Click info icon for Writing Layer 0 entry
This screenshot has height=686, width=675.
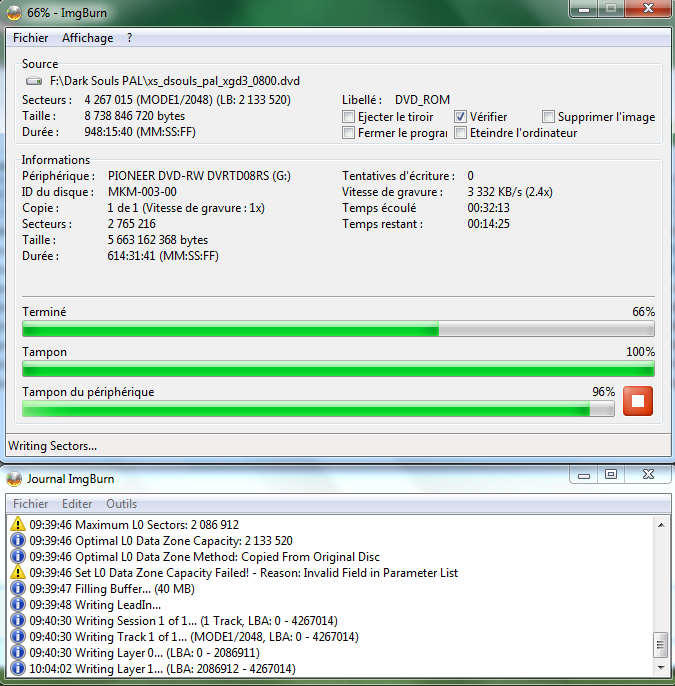[x=17, y=652]
